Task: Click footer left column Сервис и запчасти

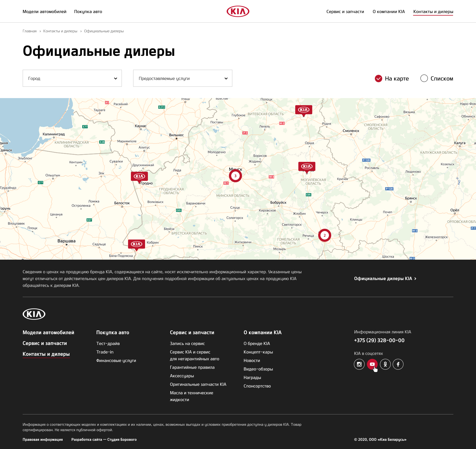Action: (45, 343)
